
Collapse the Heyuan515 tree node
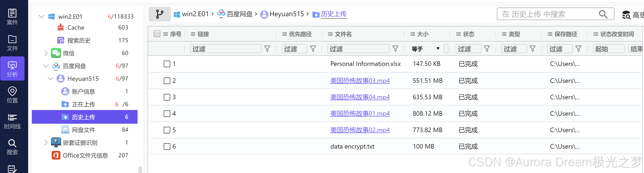[x=51, y=79]
